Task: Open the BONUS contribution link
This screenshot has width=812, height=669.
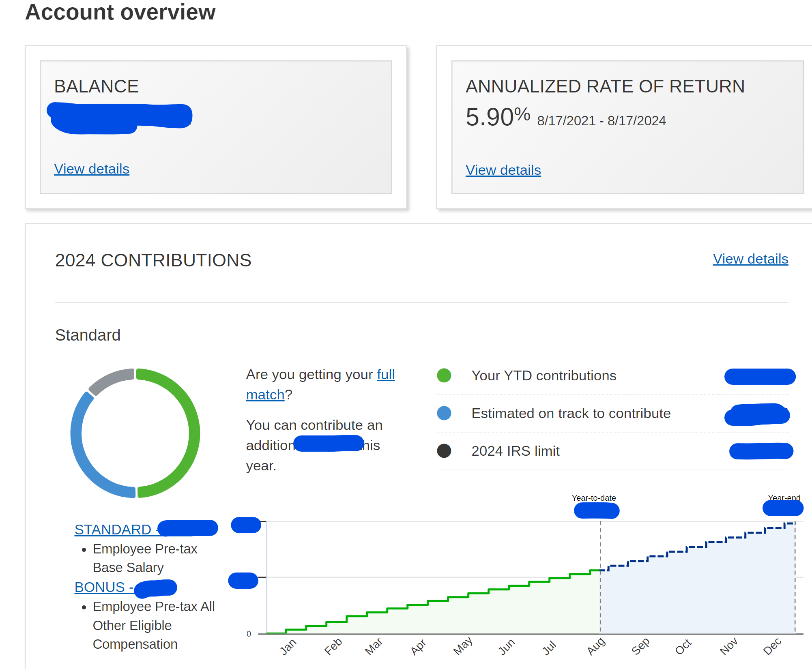Action: coord(100,587)
